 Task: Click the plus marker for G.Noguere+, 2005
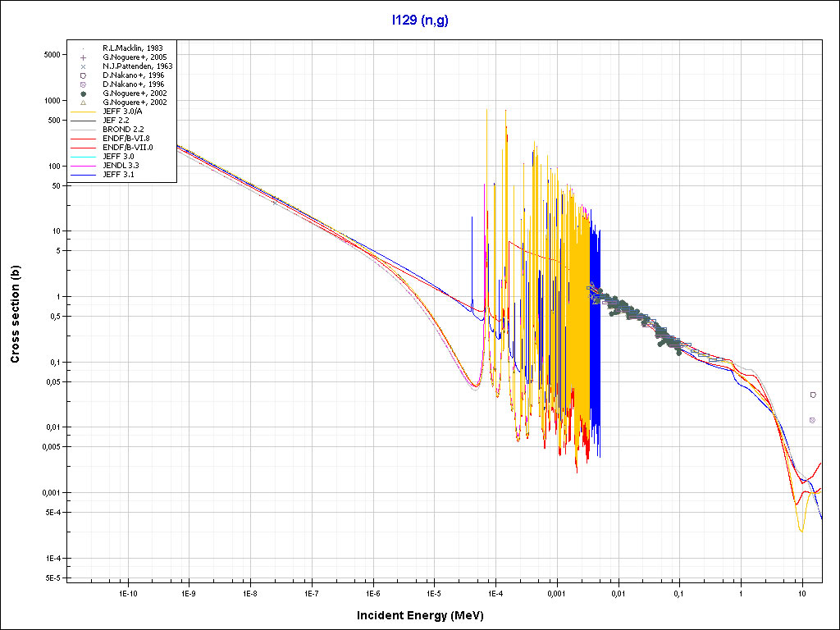pos(84,57)
